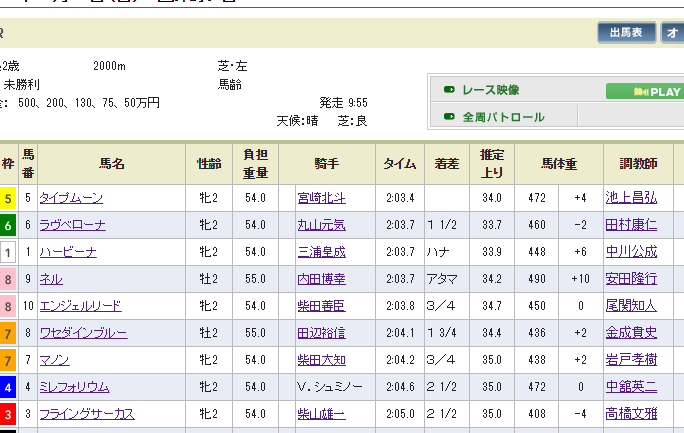684x433 pixels.
Task: Open jockey 柴山雄一 link
Action: pos(321,414)
